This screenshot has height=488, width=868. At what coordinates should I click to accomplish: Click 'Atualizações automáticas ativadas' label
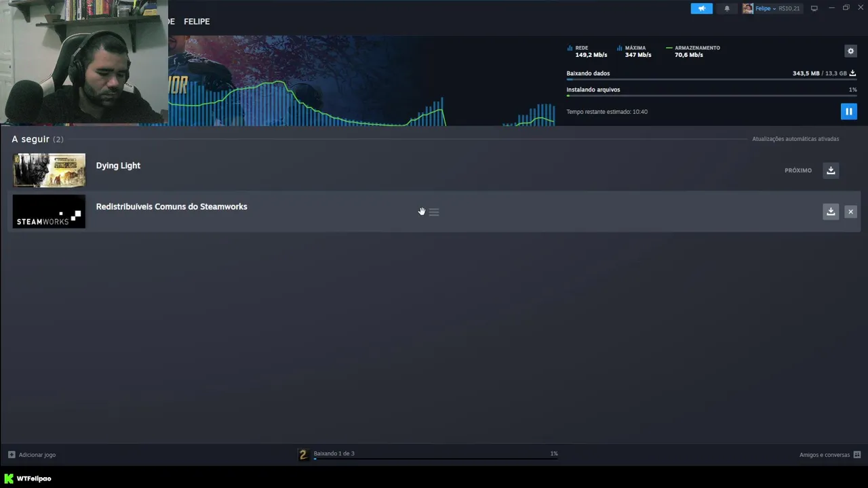(795, 139)
